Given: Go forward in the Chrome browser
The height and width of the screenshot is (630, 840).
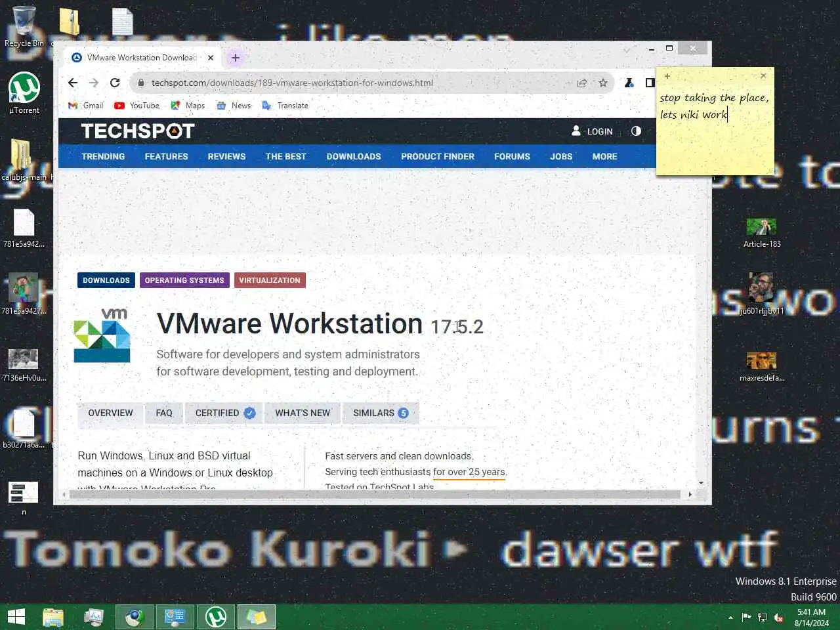Looking at the screenshot, I should pyautogui.click(x=94, y=83).
